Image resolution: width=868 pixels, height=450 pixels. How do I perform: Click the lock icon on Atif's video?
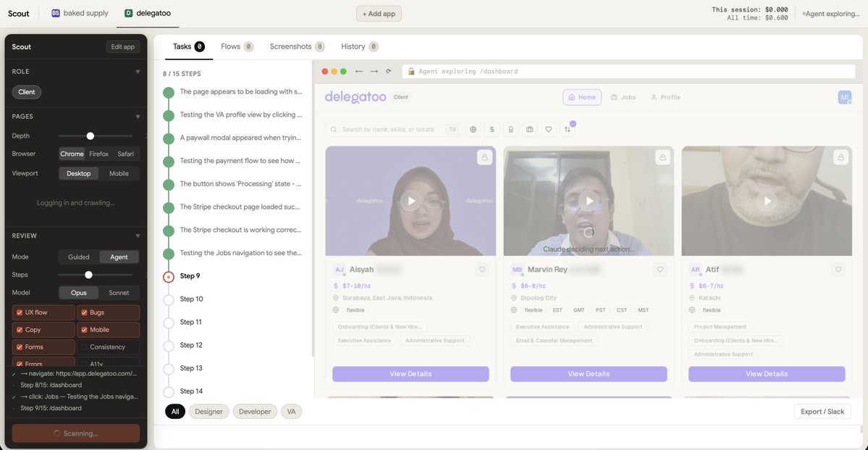[x=841, y=157]
